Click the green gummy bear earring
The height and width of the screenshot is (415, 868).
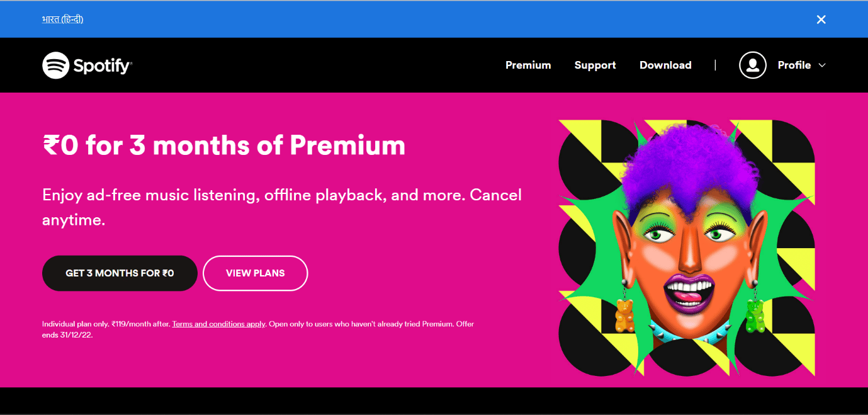point(755,316)
